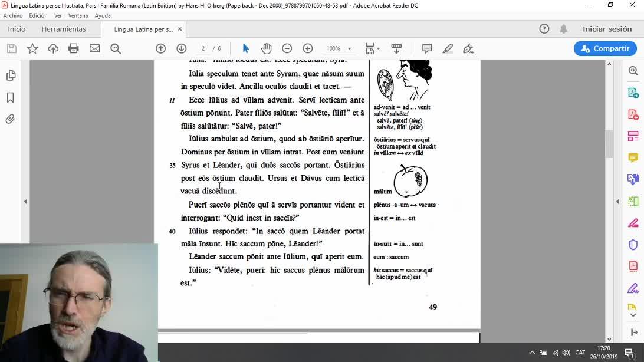Click the CAT keyboard language indicator

tap(580, 353)
